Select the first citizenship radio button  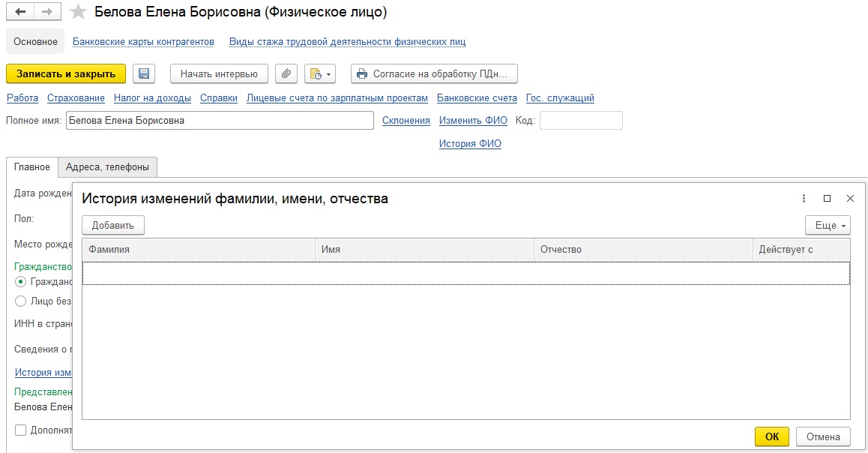21,282
